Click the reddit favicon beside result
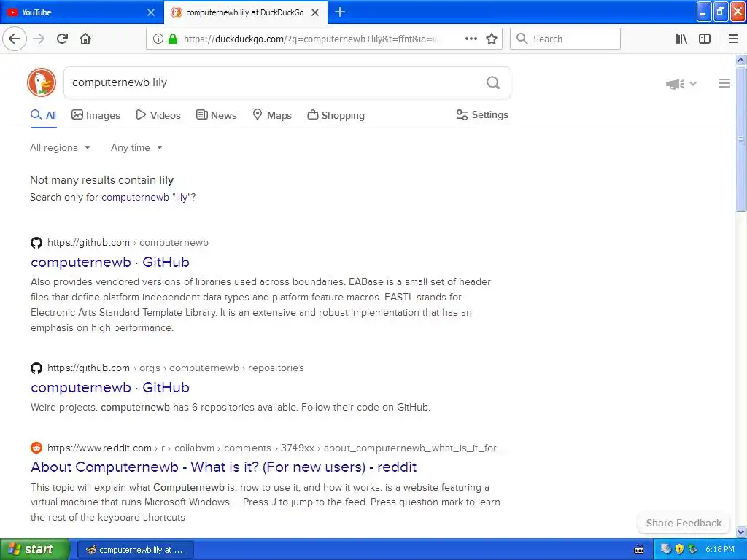 point(36,448)
